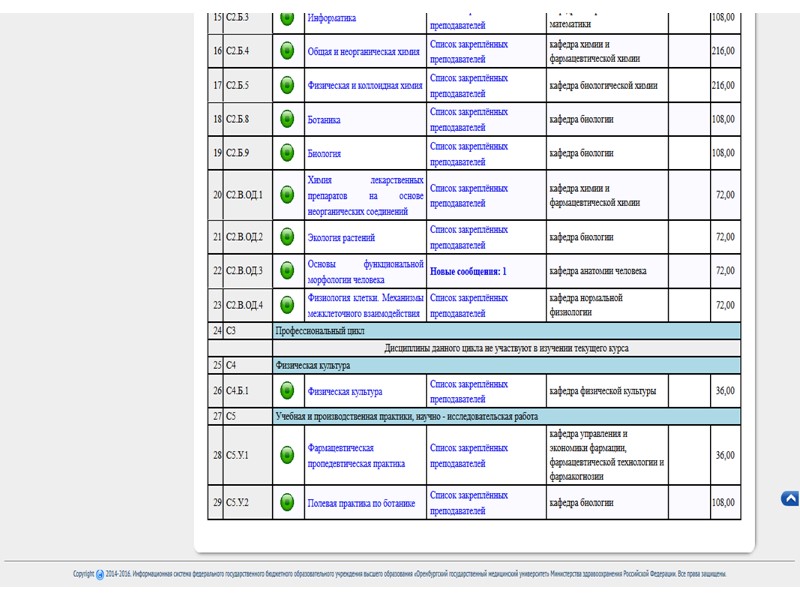
Task: Click green icon in row С5.У.1
Action: [287, 455]
